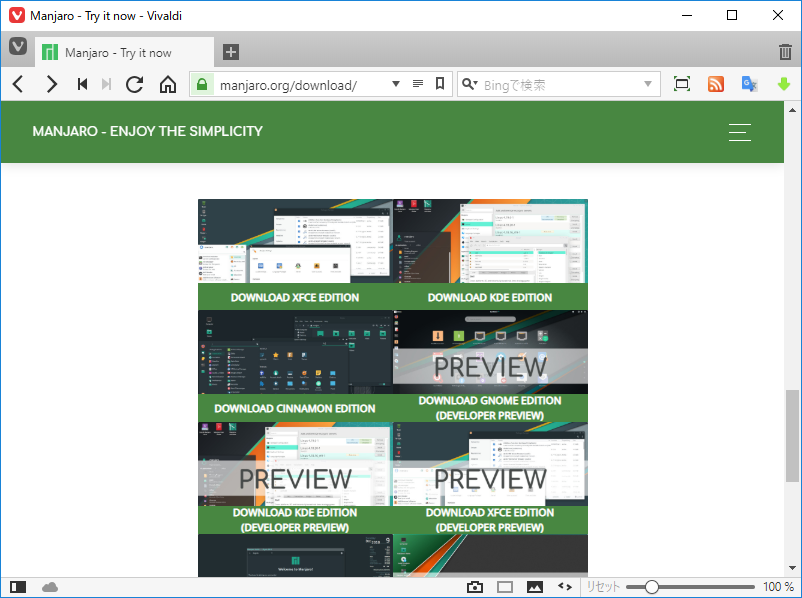Click the screen capture extension icon
802x598 pixels.
click(x=682, y=84)
